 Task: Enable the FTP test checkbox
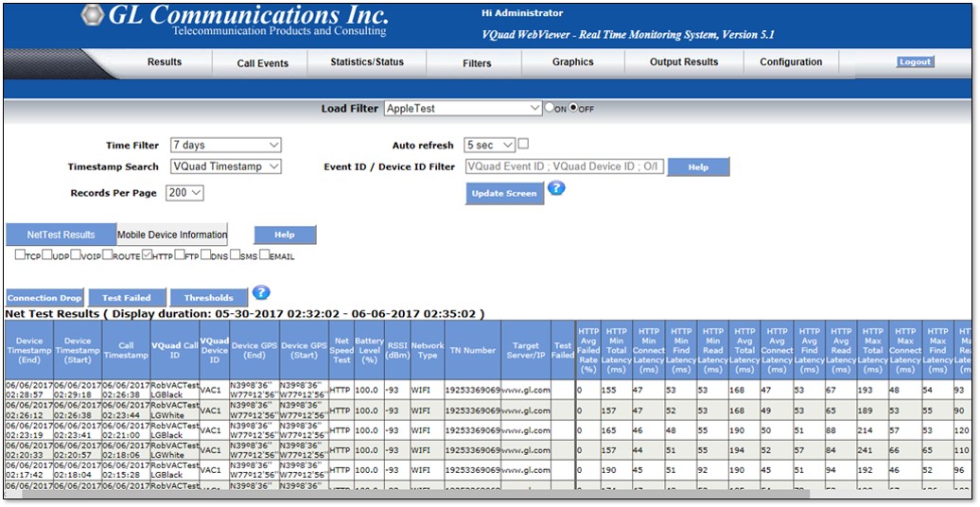coord(180,254)
